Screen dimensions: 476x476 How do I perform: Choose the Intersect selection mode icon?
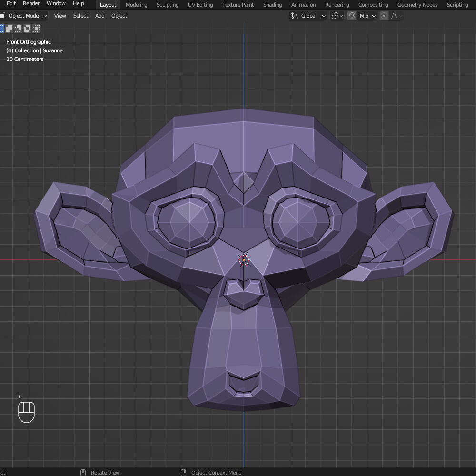pos(36,29)
